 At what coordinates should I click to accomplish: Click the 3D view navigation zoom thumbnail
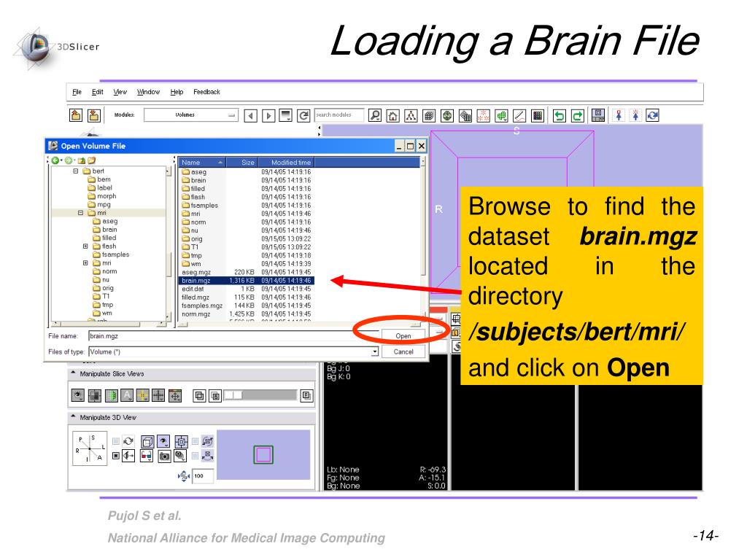(263, 455)
